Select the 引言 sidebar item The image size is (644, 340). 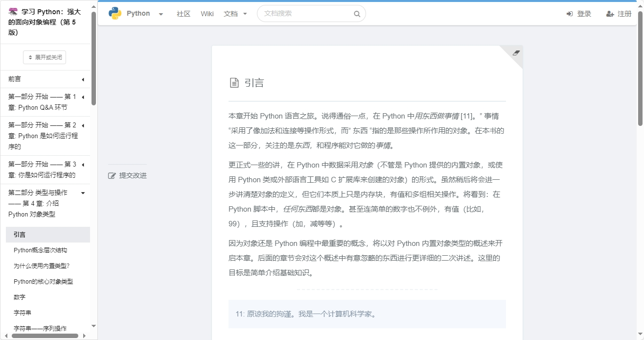click(x=48, y=235)
